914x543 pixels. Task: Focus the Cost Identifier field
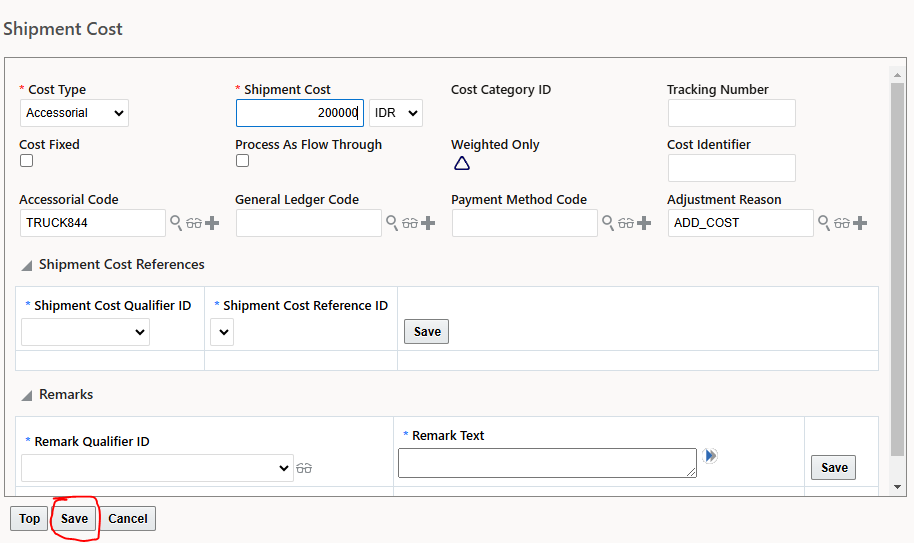pyautogui.click(x=732, y=168)
